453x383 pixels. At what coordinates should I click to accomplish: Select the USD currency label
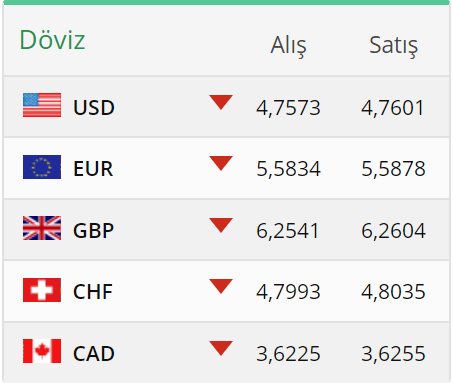(x=94, y=108)
